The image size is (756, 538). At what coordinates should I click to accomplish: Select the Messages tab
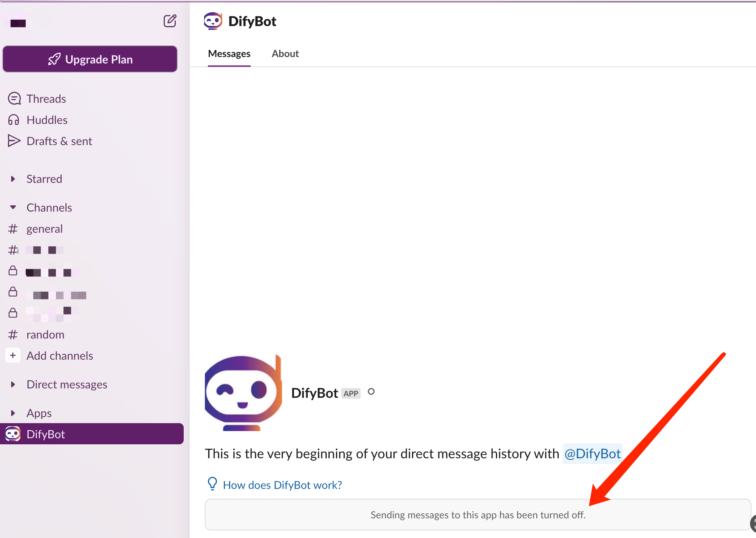coord(229,54)
